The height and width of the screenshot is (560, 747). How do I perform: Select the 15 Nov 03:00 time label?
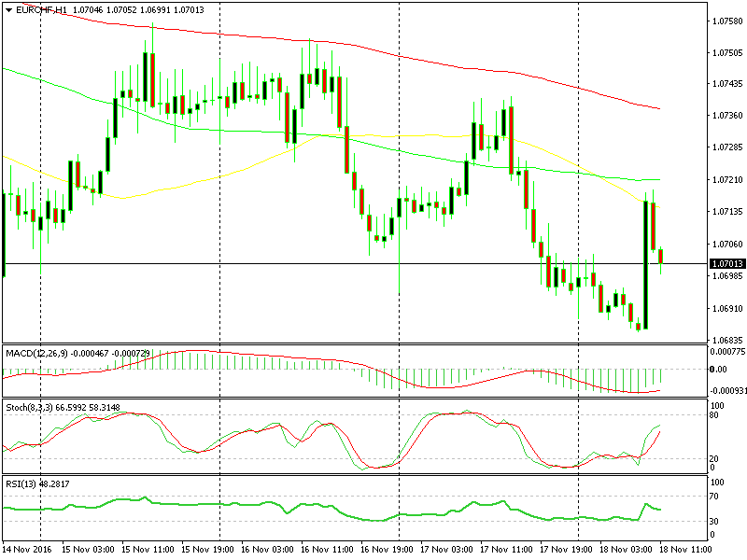[x=88, y=550]
